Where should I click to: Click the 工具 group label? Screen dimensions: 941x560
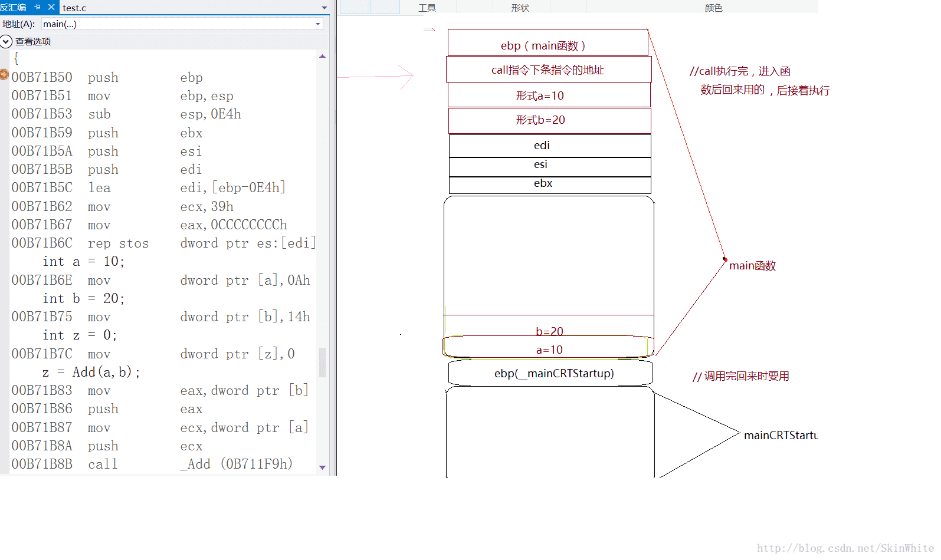point(427,8)
